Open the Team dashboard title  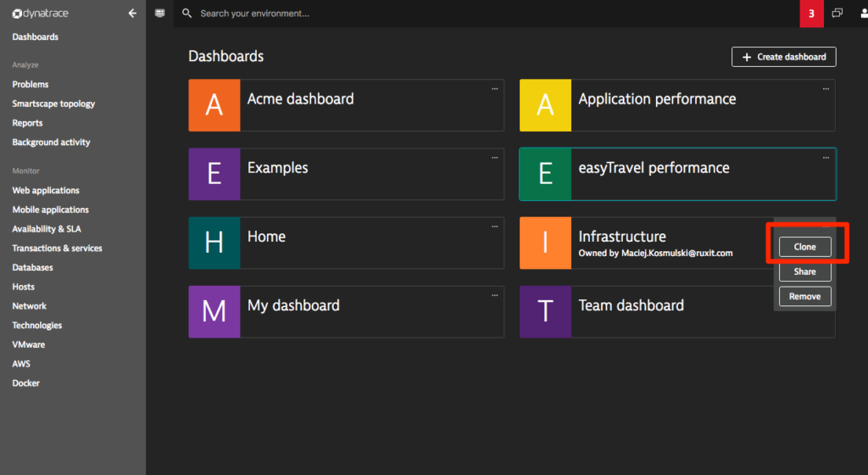coord(631,305)
